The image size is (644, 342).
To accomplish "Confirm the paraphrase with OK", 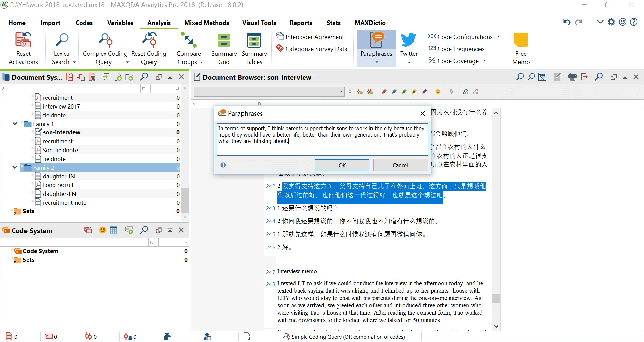I will [x=342, y=165].
